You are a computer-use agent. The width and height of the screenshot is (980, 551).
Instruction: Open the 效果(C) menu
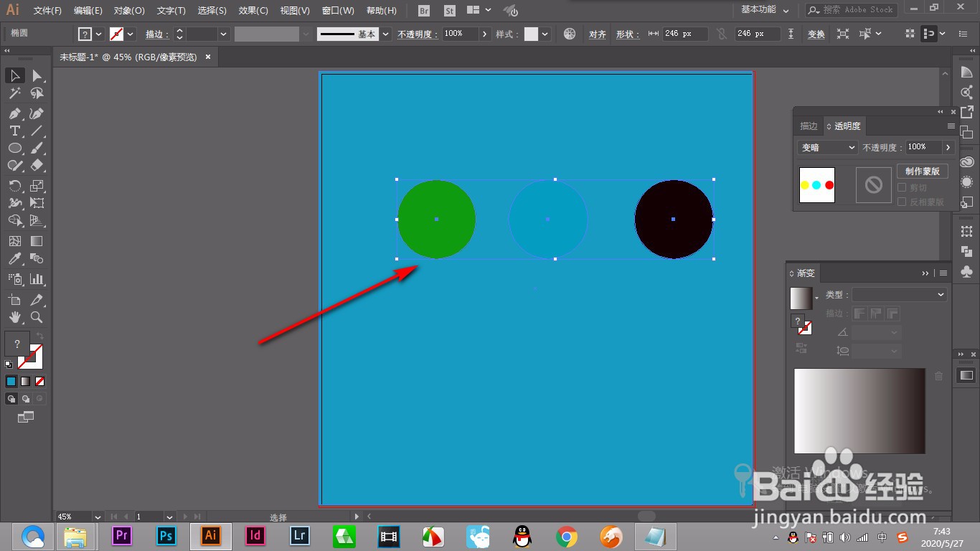coord(253,11)
